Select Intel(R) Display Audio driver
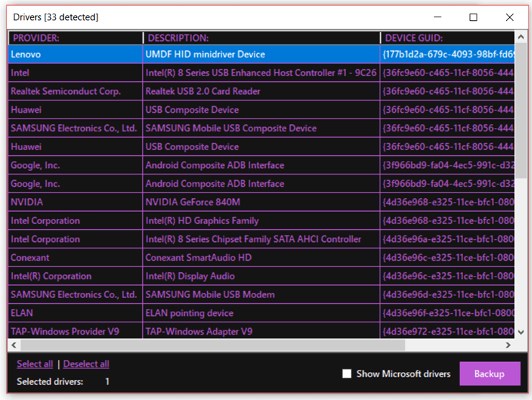The height and width of the screenshot is (400, 532). coord(261,276)
